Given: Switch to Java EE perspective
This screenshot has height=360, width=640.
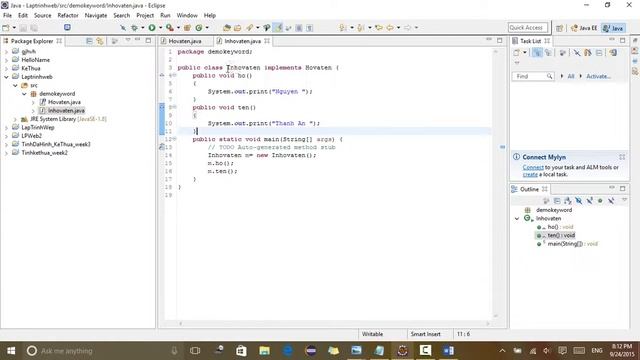Looking at the screenshot, I should click(584, 28).
